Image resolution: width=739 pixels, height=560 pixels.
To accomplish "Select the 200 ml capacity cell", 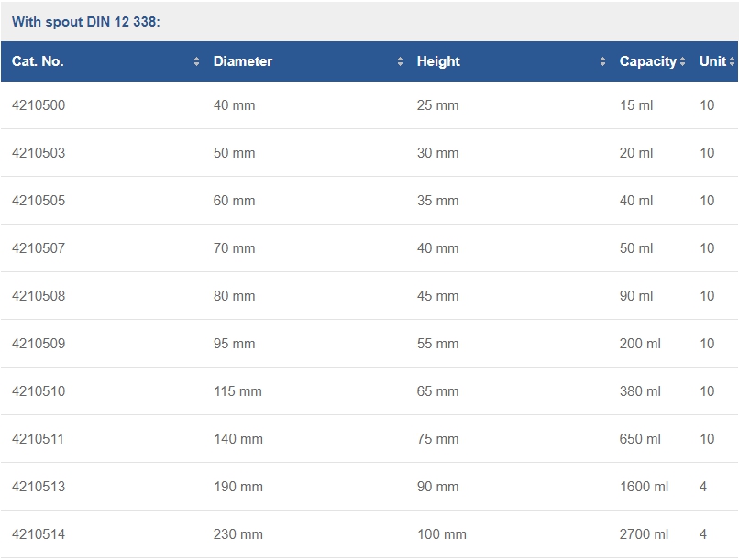I will (x=640, y=344).
